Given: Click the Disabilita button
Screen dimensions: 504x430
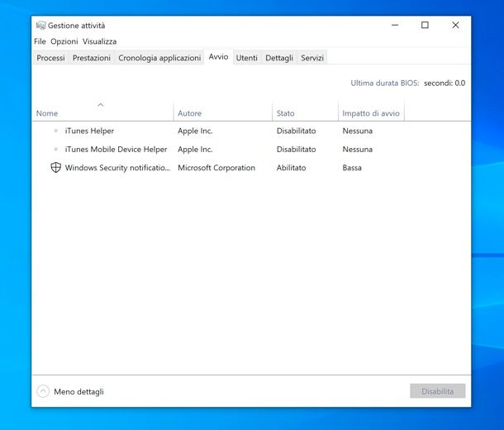Looking at the screenshot, I should pos(437,391).
